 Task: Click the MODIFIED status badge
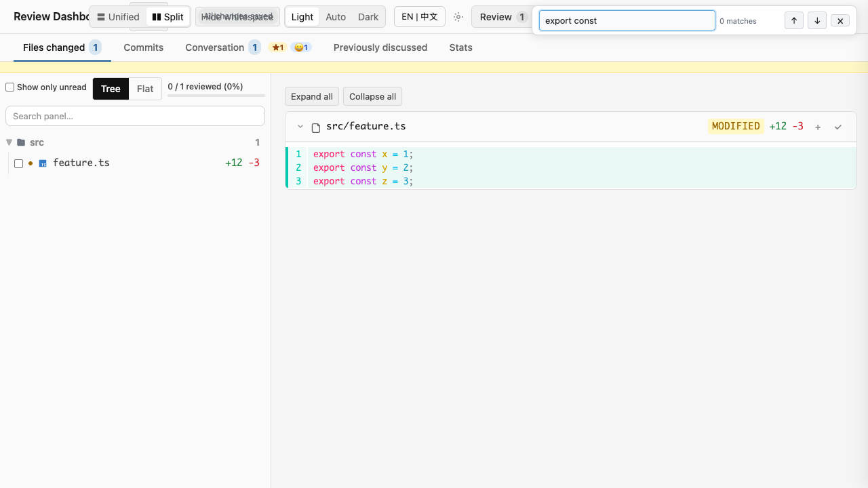[736, 126]
